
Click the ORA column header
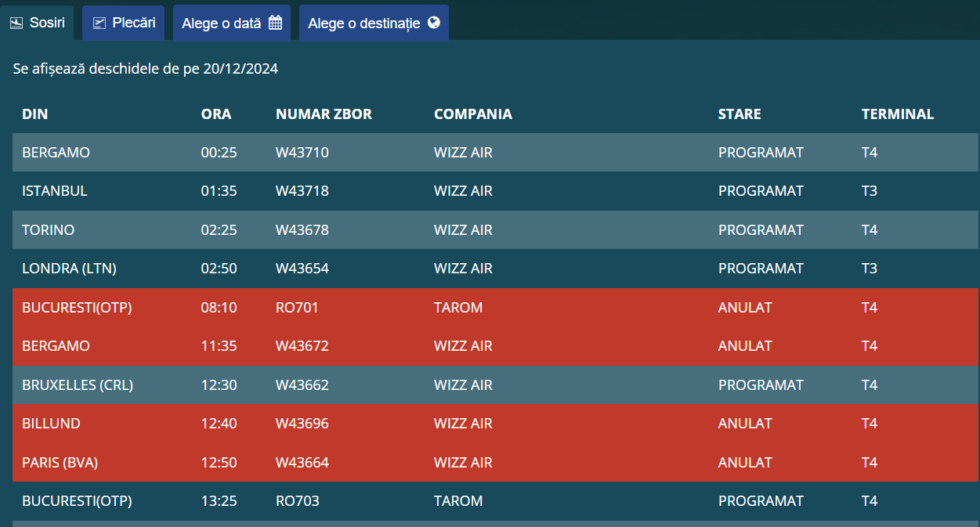(x=216, y=114)
